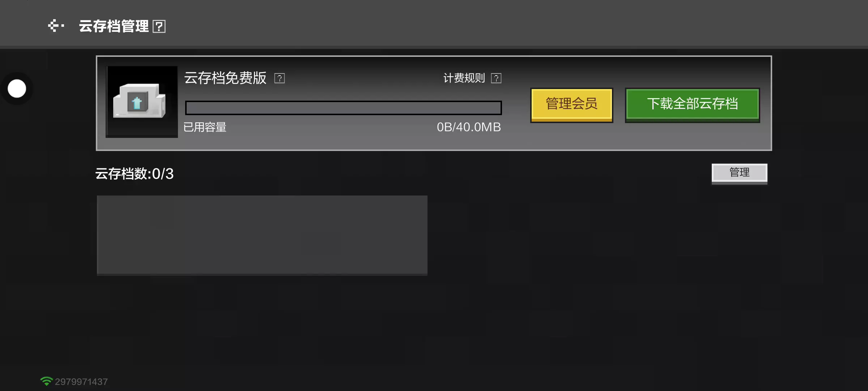The image size is (868, 391).
Task: Click the 云存档数:0/3 counter label
Action: 134,174
